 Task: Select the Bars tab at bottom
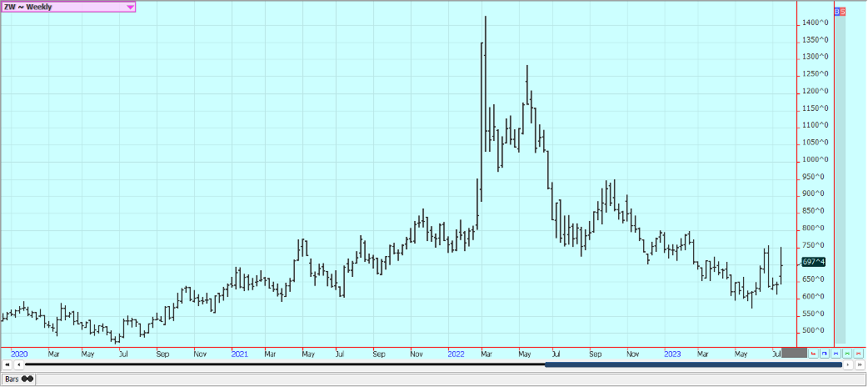(18, 379)
